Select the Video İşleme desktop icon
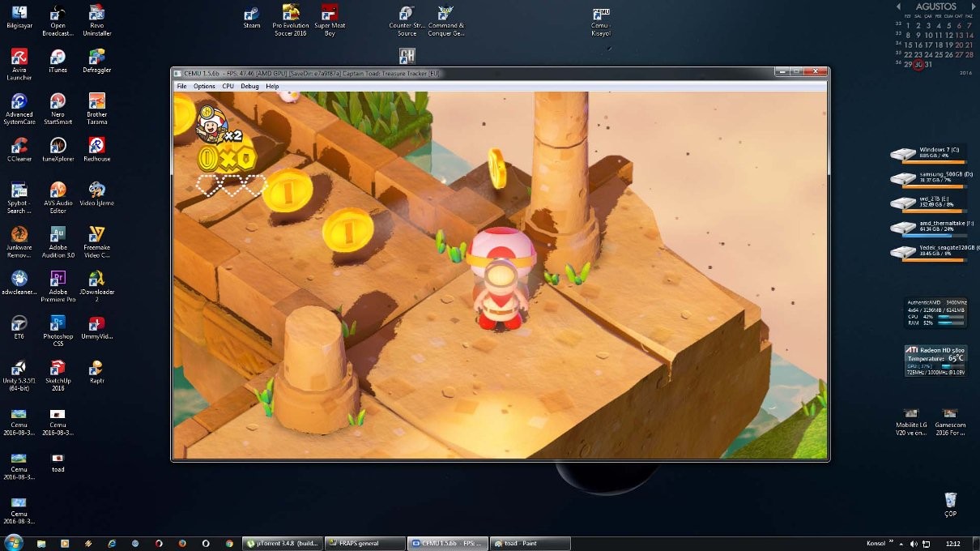 (96, 194)
